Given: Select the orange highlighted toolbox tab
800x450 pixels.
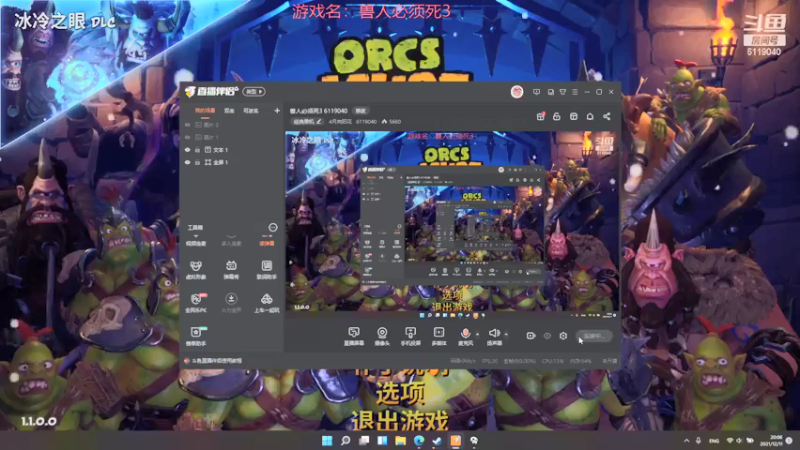Looking at the screenshot, I should click(x=266, y=243).
